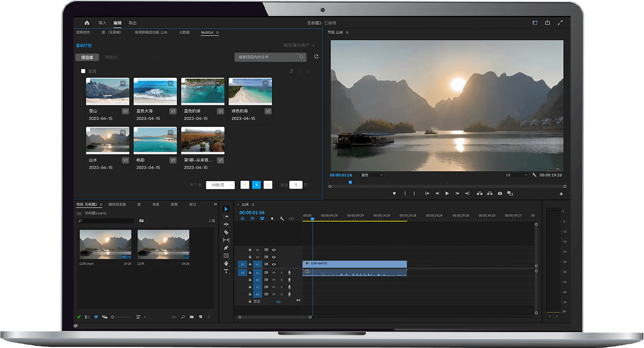Select the Type tool
644x348 pixels.
coord(226,271)
